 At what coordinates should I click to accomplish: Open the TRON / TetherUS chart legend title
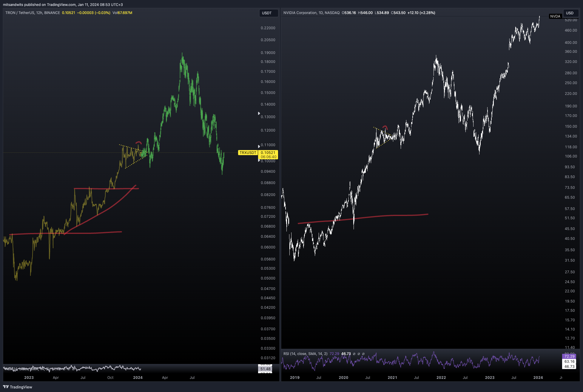point(33,13)
